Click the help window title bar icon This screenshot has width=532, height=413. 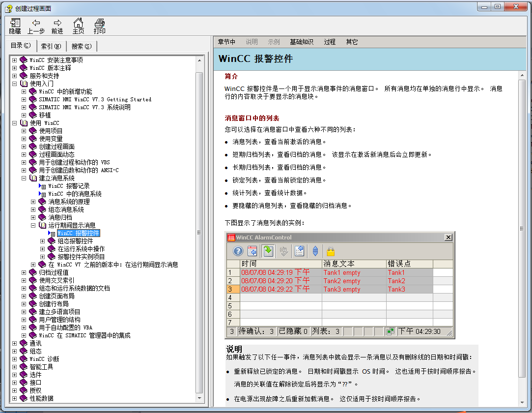[x=8, y=8]
